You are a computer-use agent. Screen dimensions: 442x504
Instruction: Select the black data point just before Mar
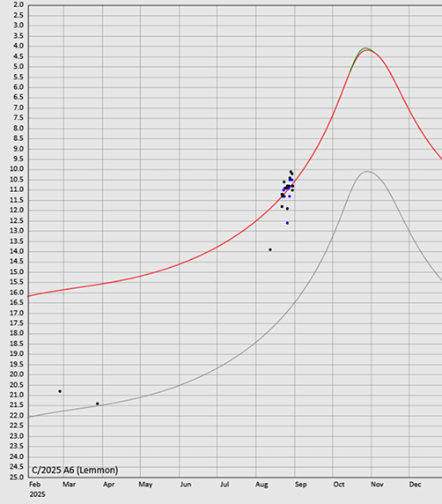pos(60,391)
